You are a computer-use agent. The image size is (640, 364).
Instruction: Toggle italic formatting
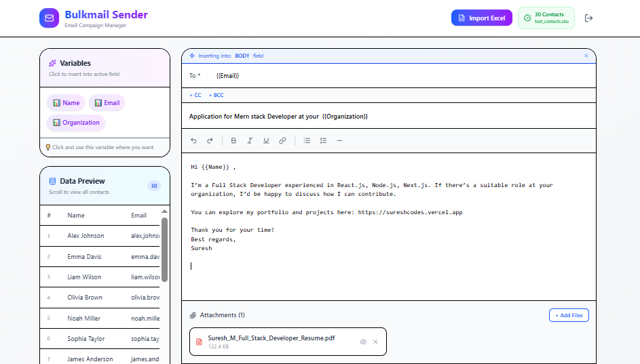[250, 140]
